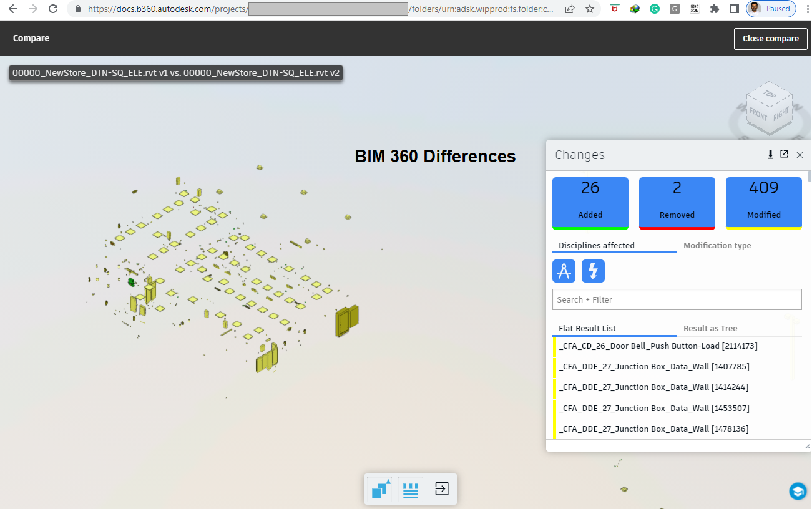Toggle the Electrical lightning discipline filter

tap(593, 271)
